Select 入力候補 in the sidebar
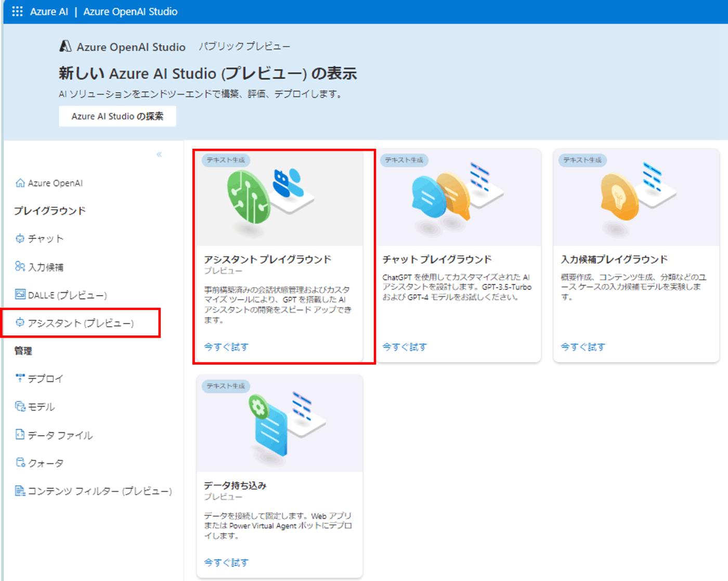This screenshot has width=728, height=581. click(40, 267)
